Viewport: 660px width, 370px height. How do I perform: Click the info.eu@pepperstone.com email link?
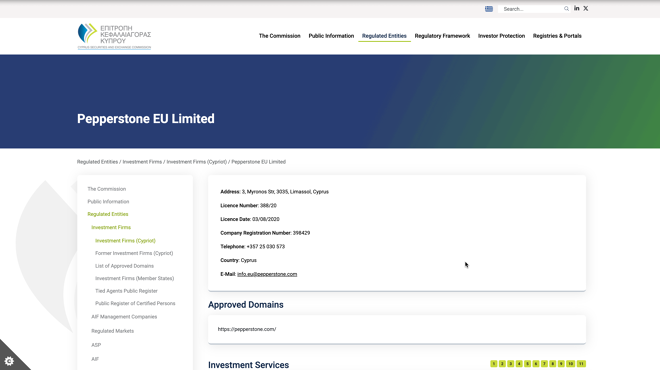(267, 274)
